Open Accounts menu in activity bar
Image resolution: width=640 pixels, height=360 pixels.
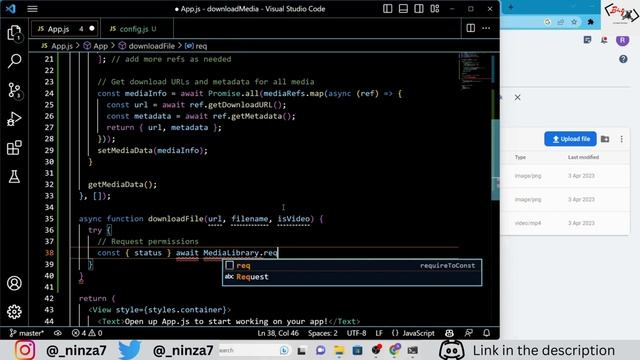[14, 283]
